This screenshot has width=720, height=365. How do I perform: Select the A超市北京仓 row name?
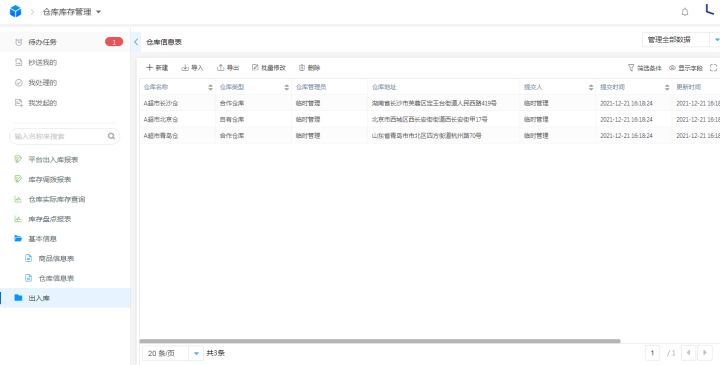pyautogui.click(x=161, y=119)
